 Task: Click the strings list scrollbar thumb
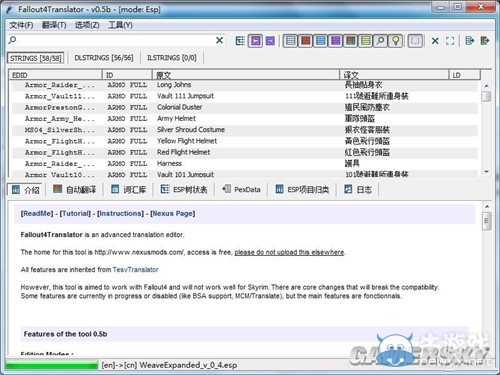[x=487, y=97]
